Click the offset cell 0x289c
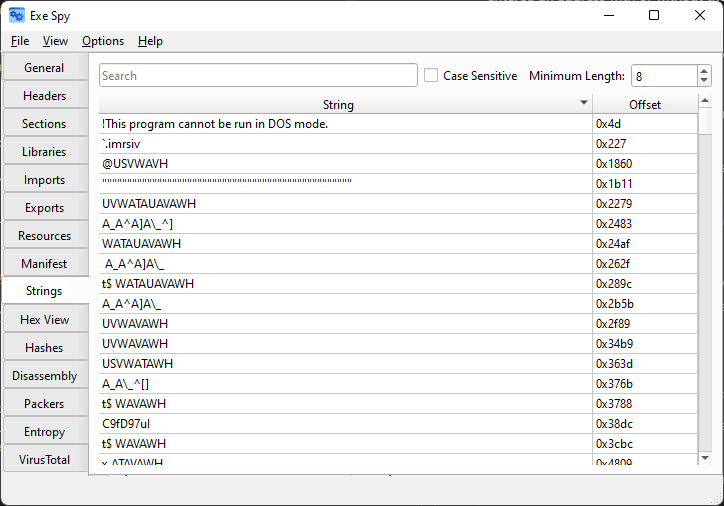The height and width of the screenshot is (506, 724). click(x=645, y=284)
